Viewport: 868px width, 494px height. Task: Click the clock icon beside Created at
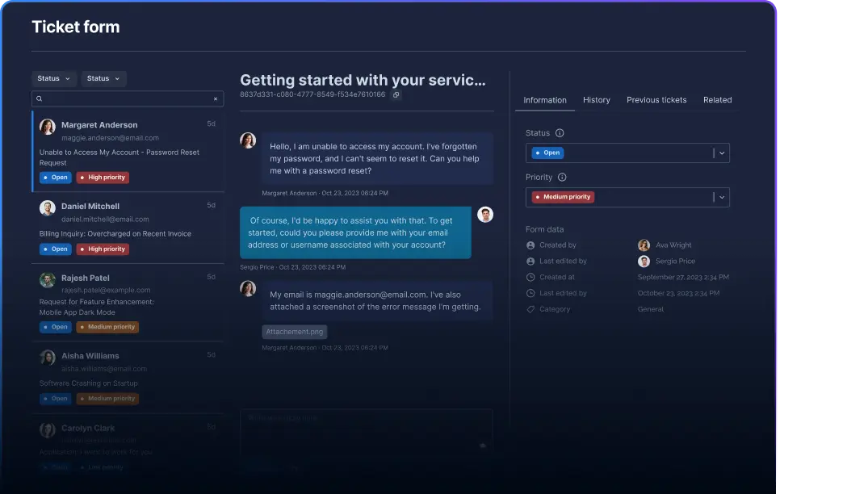click(x=530, y=277)
